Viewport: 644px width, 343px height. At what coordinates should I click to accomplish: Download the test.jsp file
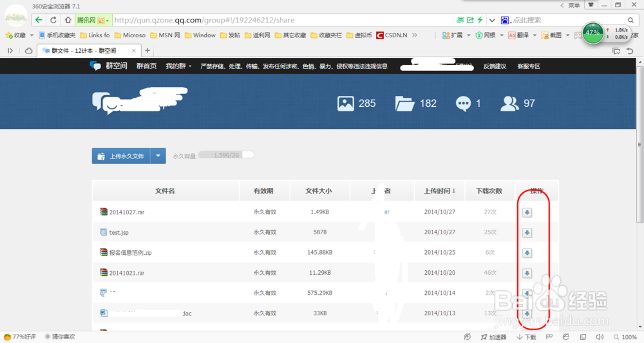coord(527,232)
